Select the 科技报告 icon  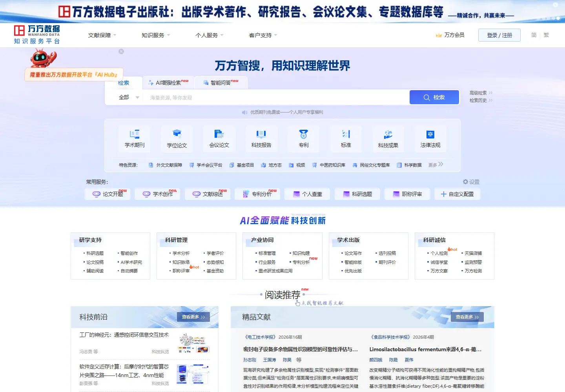click(x=261, y=134)
